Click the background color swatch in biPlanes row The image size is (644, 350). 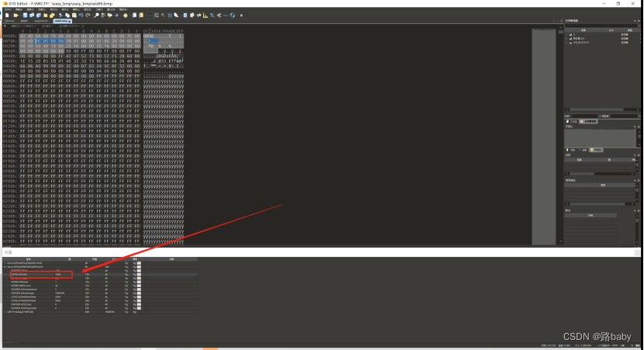pos(139,282)
